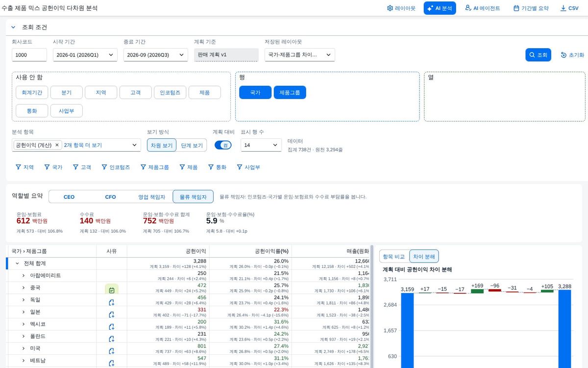
Task: Open the 지역 filter
Action: (x=25, y=167)
